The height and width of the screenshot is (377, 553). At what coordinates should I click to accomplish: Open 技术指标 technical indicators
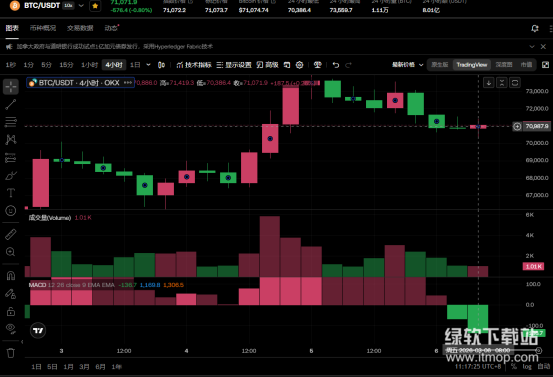click(194, 65)
